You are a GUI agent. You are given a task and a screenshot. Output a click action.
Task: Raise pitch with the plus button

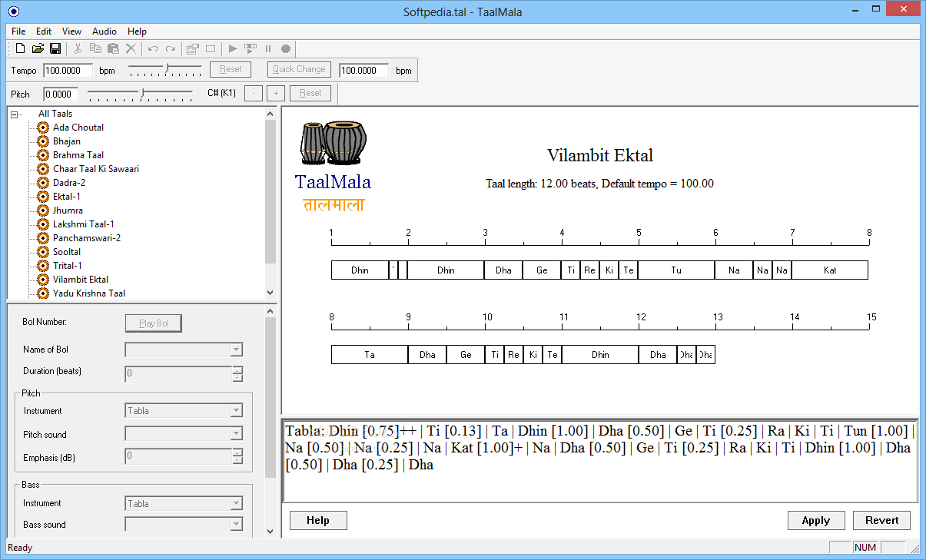pos(276,94)
